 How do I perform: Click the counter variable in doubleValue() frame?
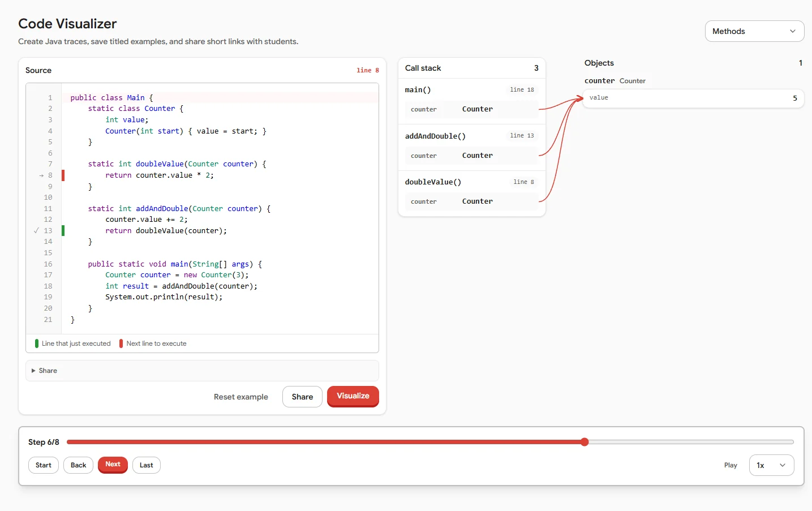(x=472, y=201)
